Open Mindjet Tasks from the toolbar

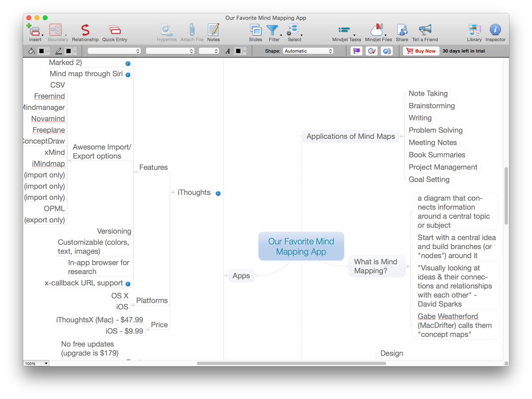click(344, 30)
